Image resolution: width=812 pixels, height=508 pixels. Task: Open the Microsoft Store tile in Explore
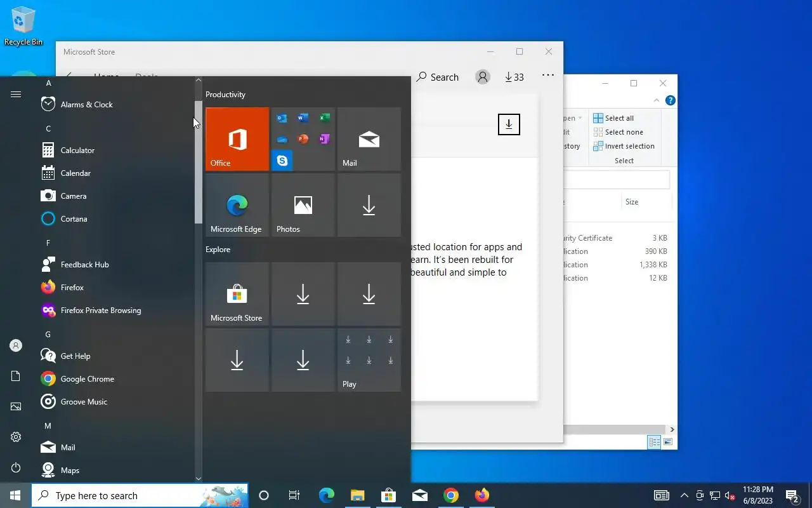(x=237, y=294)
